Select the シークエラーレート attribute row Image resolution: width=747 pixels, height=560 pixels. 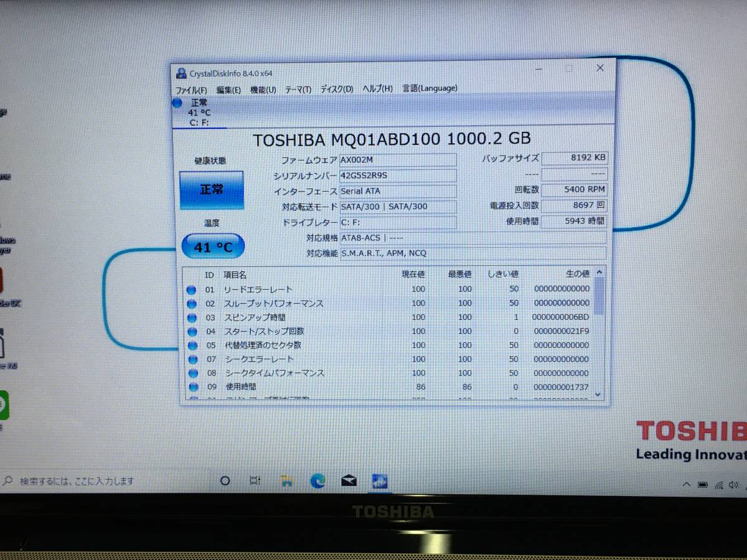(388, 359)
